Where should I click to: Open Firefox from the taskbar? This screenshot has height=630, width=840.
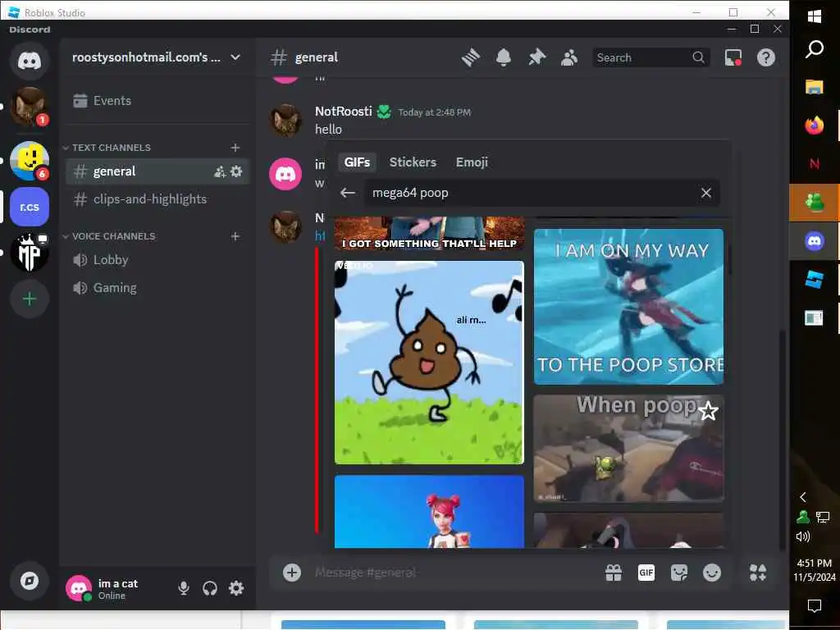[x=815, y=126]
